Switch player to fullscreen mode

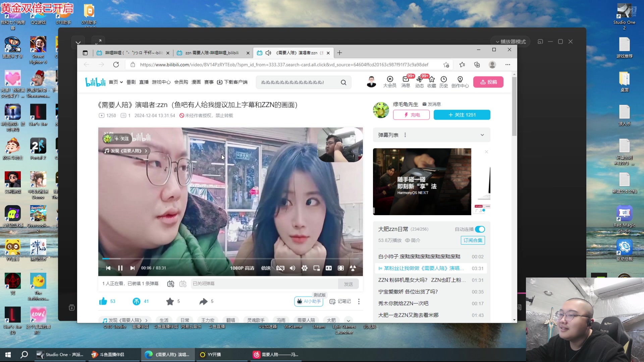(341, 268)
